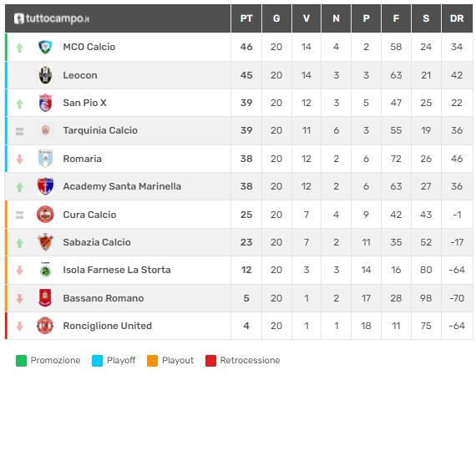Select the DR column header
This screenshot has width=476, height=451.
point(457,18)
